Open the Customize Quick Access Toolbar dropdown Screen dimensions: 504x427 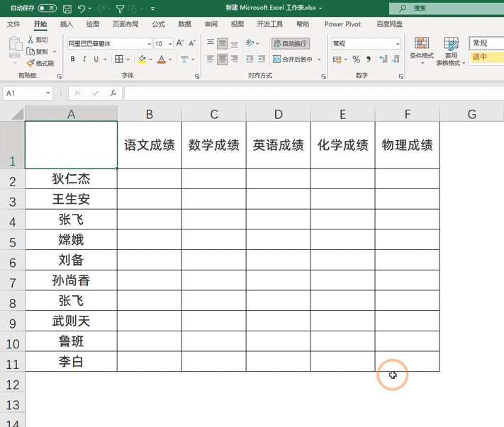click(152, 8)
